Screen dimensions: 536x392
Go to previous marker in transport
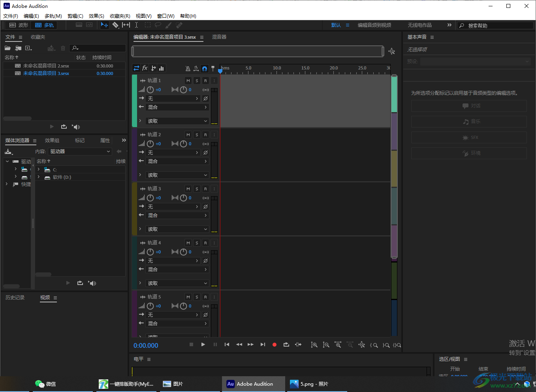tap(227, 344)
